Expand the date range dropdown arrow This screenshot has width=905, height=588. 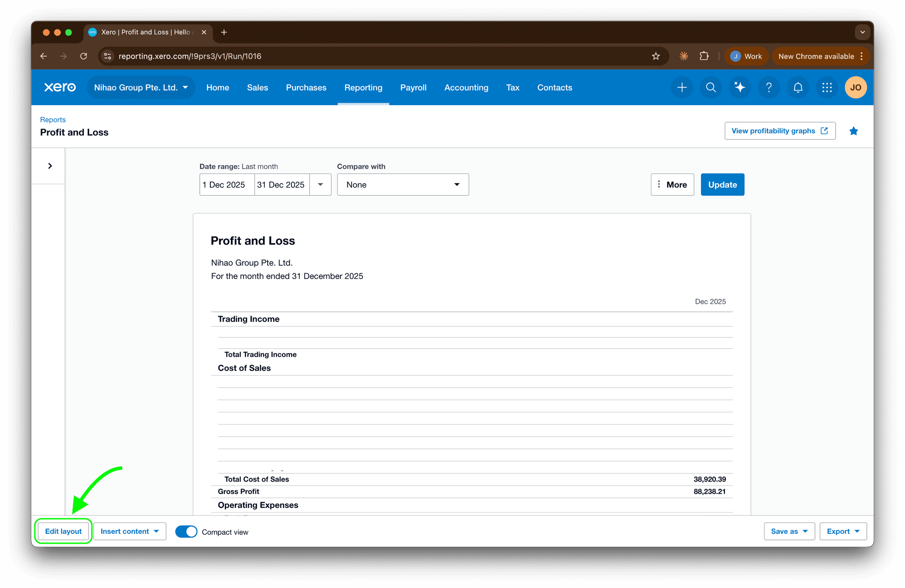(321, 184)
